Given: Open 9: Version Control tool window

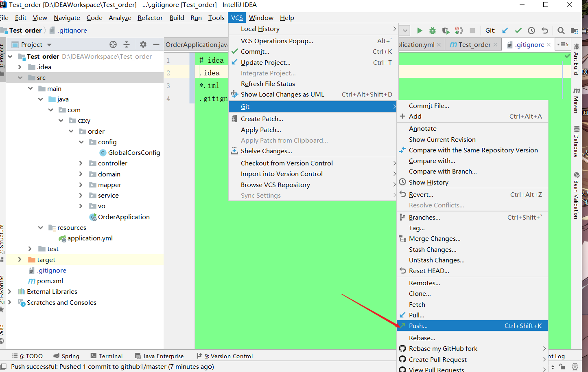Looking at the screenshot, I should (225, 356).
